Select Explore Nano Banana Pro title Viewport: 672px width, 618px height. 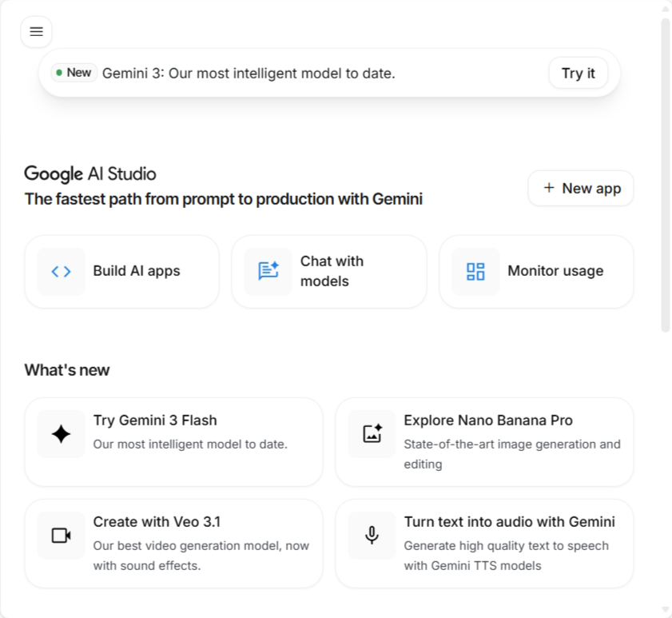488,421
